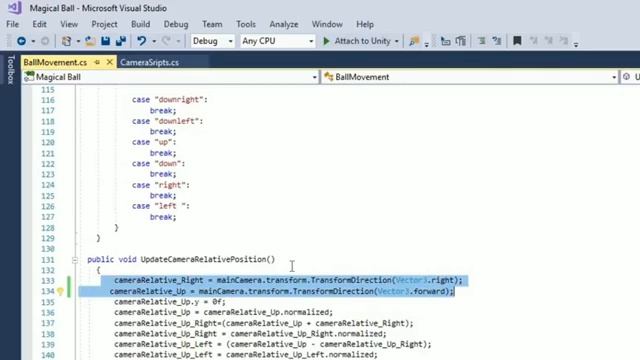Open the toolbar overflow options at the right end
The image size is (640, 360).
576,44
